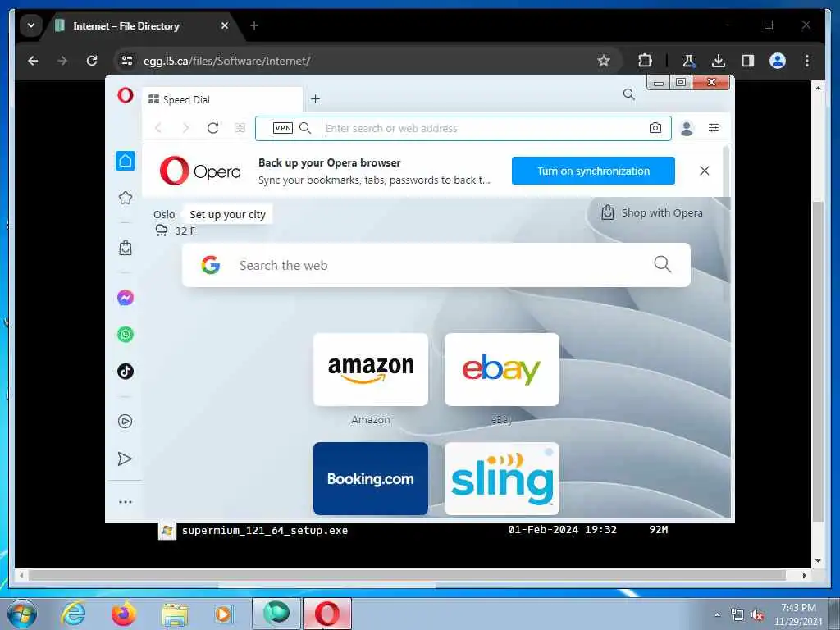840x630 pixels.
Task: Click Opera forward navigation arrow
Action: point(185,128)
